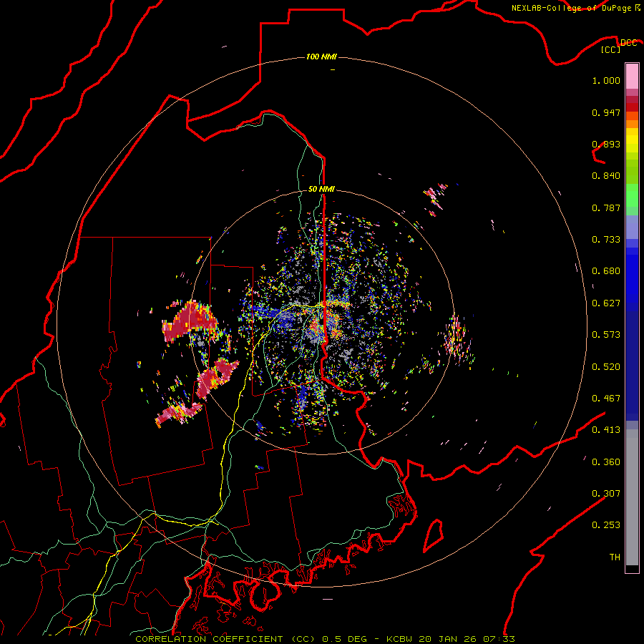Select the 0.467 scale value
Image resolution: width=644 pixels, height=644 pixels.
(x=606, y=398)
